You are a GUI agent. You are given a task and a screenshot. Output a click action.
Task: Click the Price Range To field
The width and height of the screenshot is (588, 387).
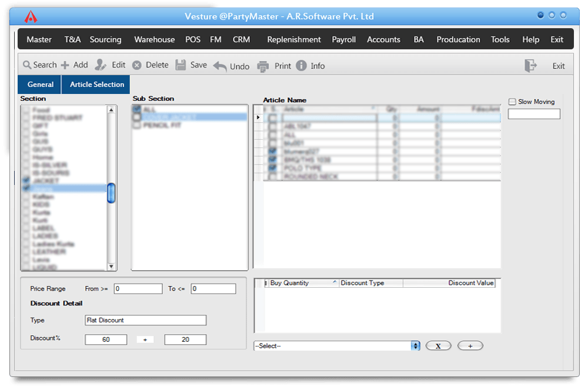coord(213,288)
